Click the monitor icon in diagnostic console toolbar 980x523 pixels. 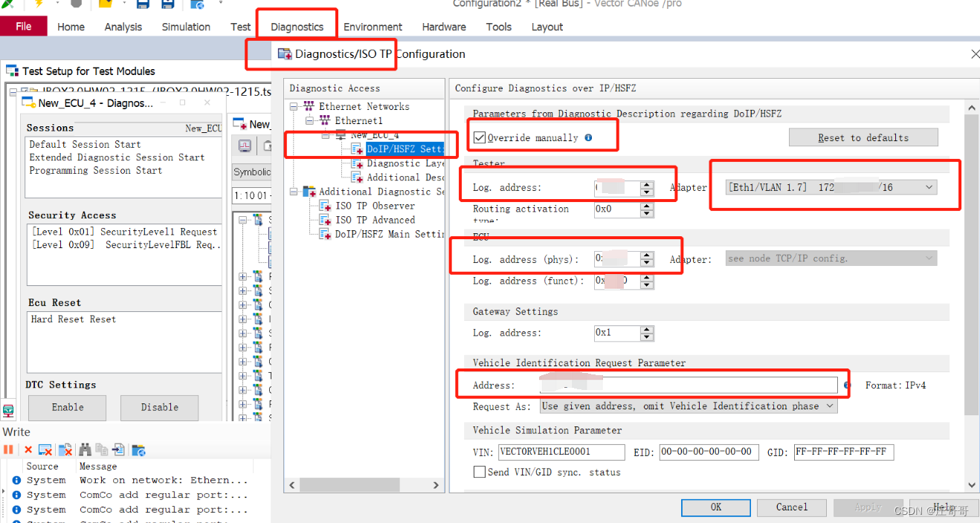pos(245,146)
